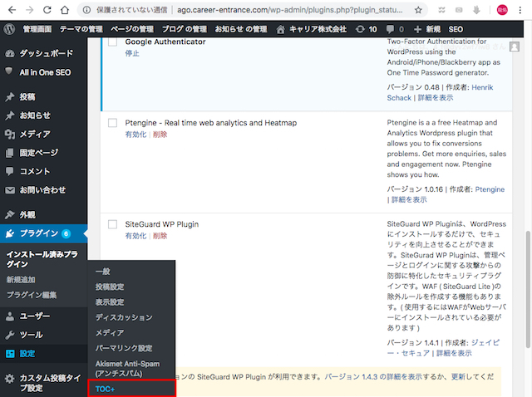Select TOC+ in the settings submenu
The height and width of the screenshot is (397, 532).
click(106, 389)
